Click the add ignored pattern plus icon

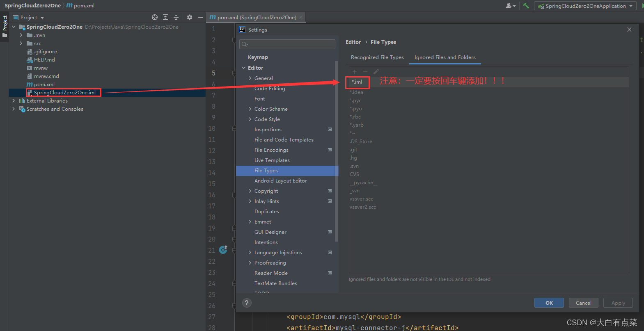(355, 72)
